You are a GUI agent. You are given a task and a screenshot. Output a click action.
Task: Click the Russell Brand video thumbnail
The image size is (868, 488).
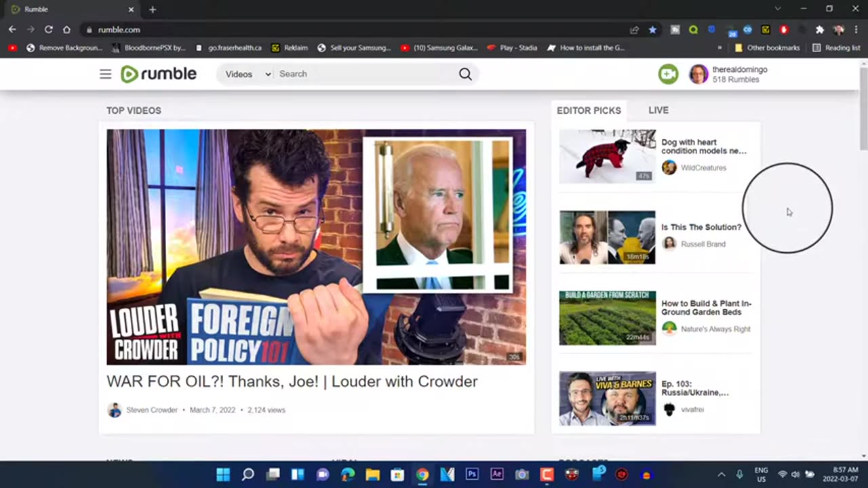point(608,237)
